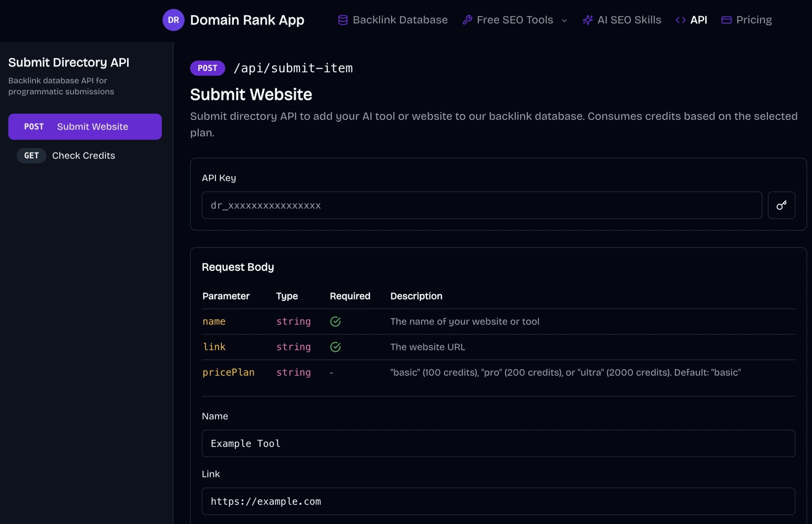Click the wrench icon beside Free SEO Tools

(467, 20)
